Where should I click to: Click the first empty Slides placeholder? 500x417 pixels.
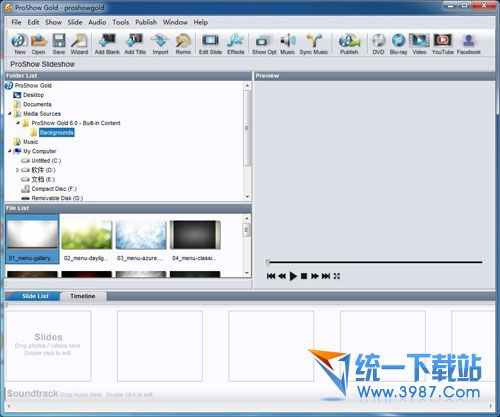pos(48,346)
